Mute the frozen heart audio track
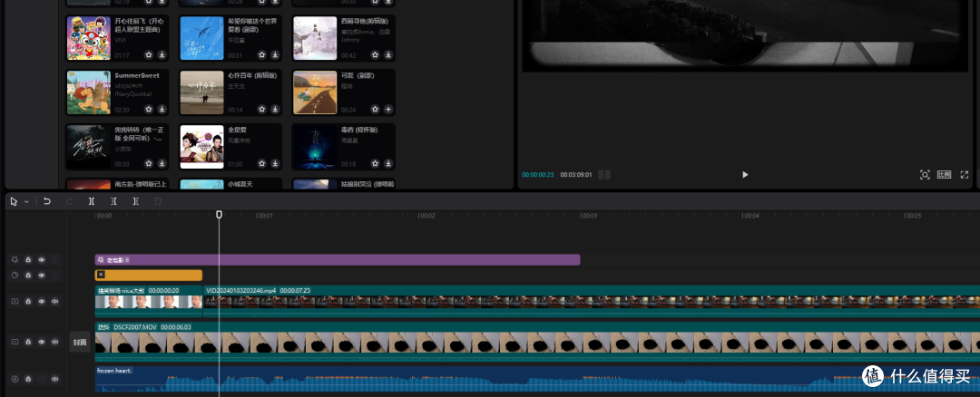This screenshot has height=397, width=980. click(54, 379)
